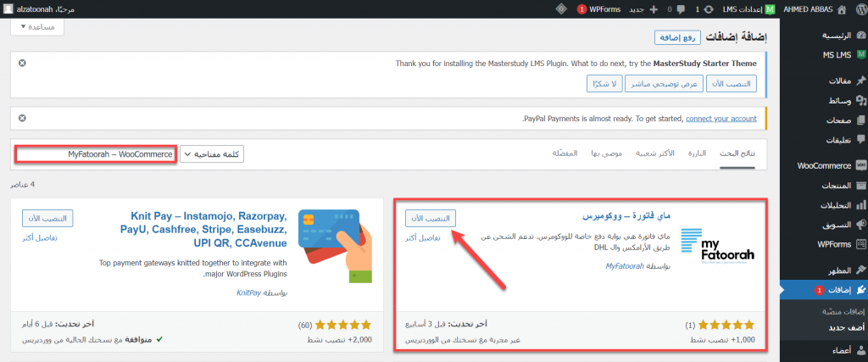Open تفاصيل أكثر for ماي فاتورة
The height and width of the screenshot is (362, 868).
[x=423, y=237]
